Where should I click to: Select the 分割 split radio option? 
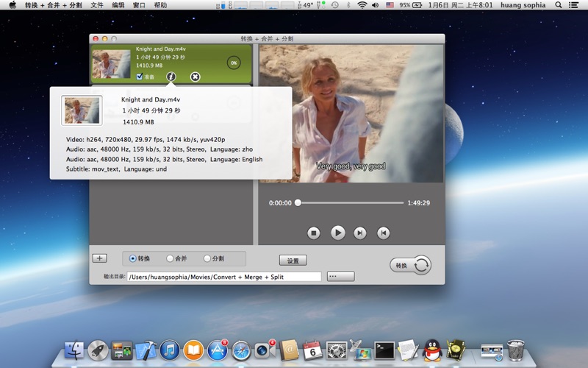pos(207,258)
